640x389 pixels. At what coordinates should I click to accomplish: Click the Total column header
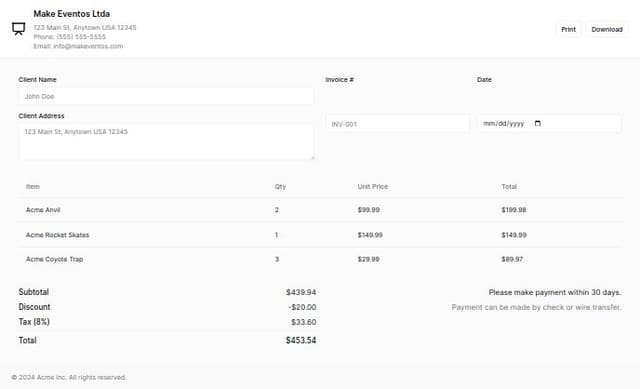[x=509, y=187]
